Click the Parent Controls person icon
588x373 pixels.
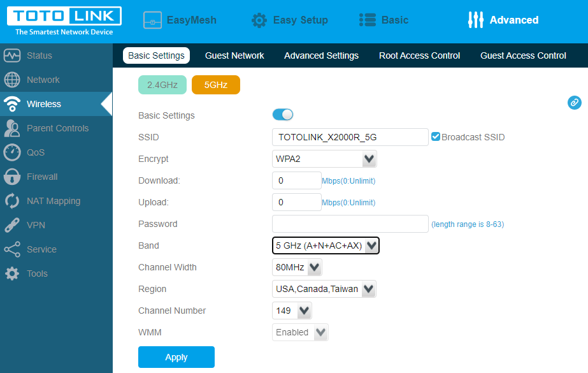pos(12,128)
